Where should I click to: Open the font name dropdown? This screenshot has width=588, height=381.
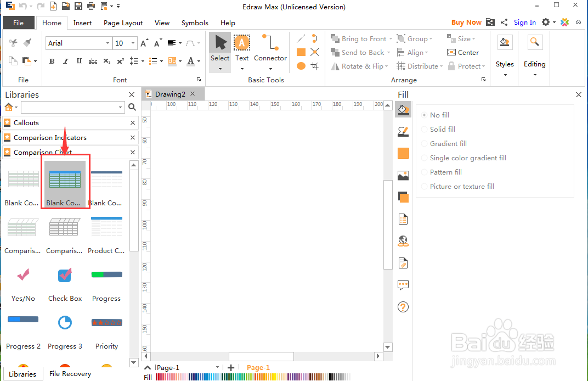coord(108,43)
